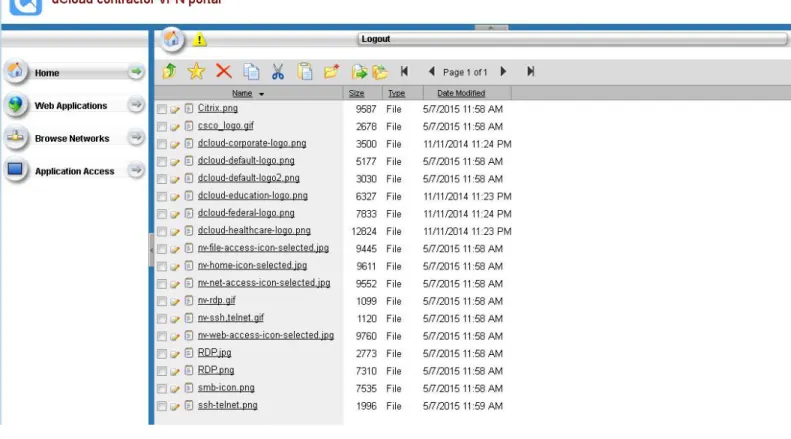Rename ssh-telnet.png with pencil icon

[175, 406]
